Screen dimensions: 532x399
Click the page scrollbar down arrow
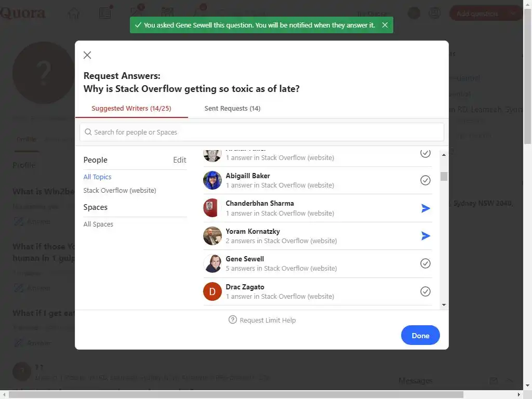528,386
